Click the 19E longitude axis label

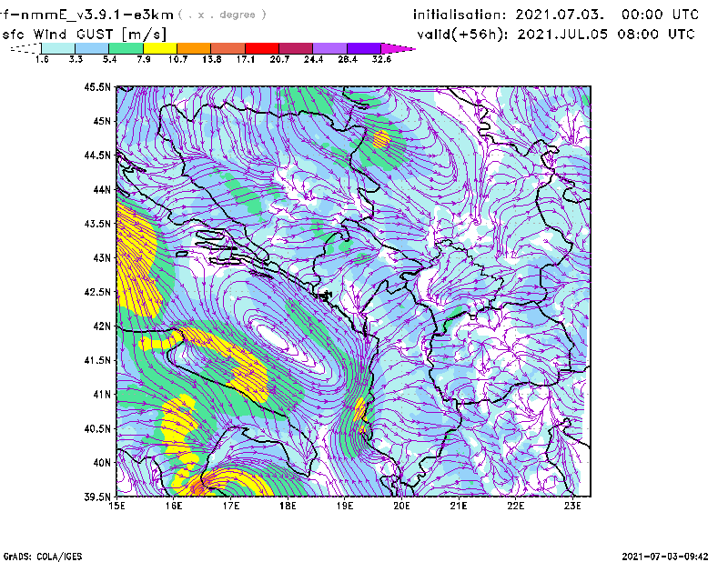click(345, 506)
